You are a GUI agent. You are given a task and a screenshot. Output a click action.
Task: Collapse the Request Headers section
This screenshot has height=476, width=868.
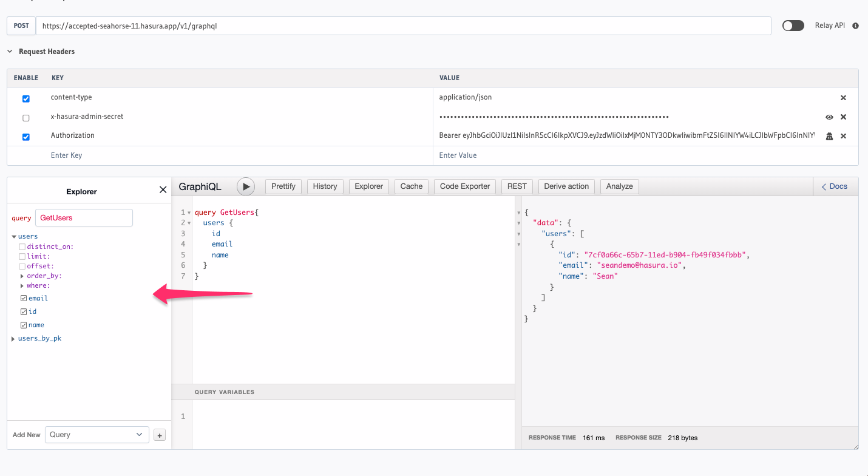coord(9,52)
